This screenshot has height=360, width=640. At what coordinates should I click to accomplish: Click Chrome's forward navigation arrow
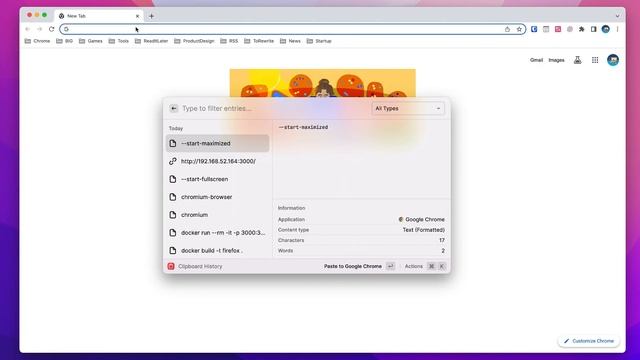point(39,29)
